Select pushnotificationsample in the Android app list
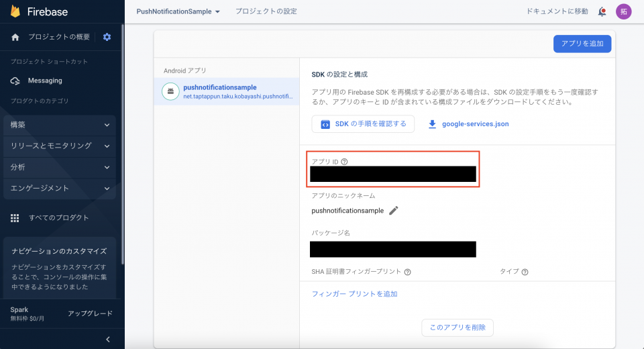This screenshot has height=349, width=644. pyautogui.click(x=227, y=91)
